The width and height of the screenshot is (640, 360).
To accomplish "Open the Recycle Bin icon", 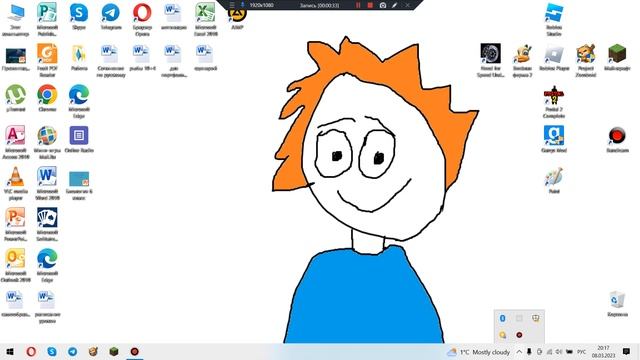I will coord(617,303).
